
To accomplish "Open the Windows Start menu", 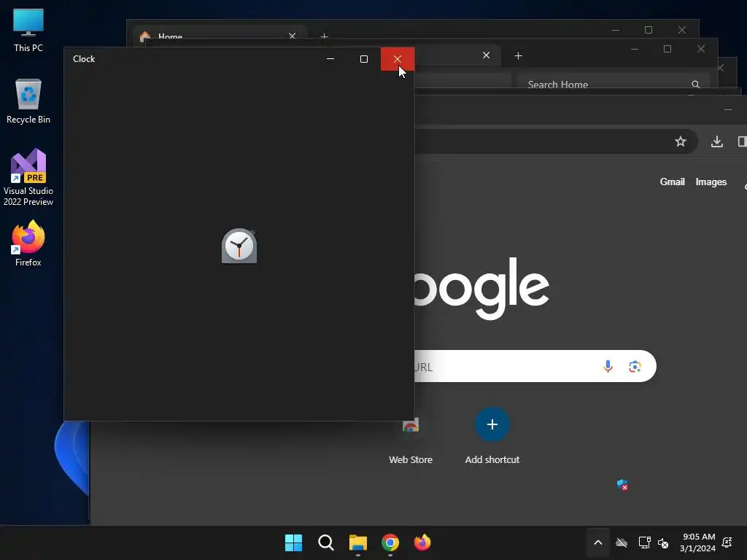I will coord(293,542).
